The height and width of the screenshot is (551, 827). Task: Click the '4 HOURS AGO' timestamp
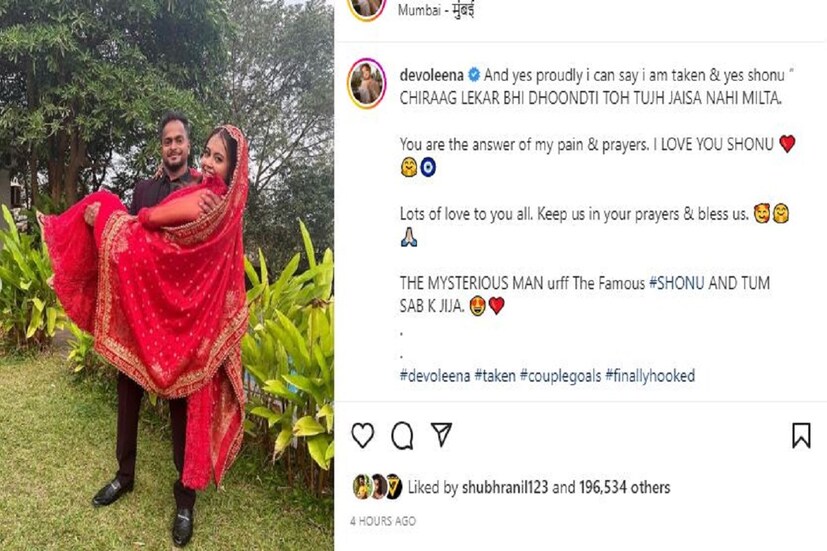[x=383, y=521]
